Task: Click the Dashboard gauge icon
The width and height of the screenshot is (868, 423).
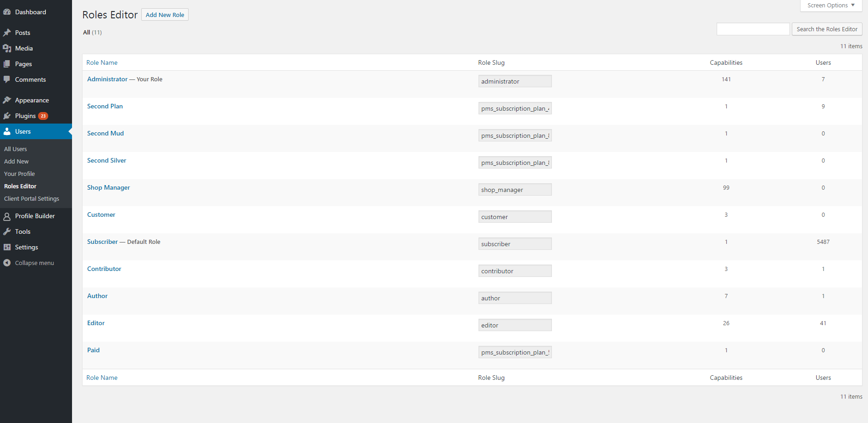Action: tap(7, 12)
